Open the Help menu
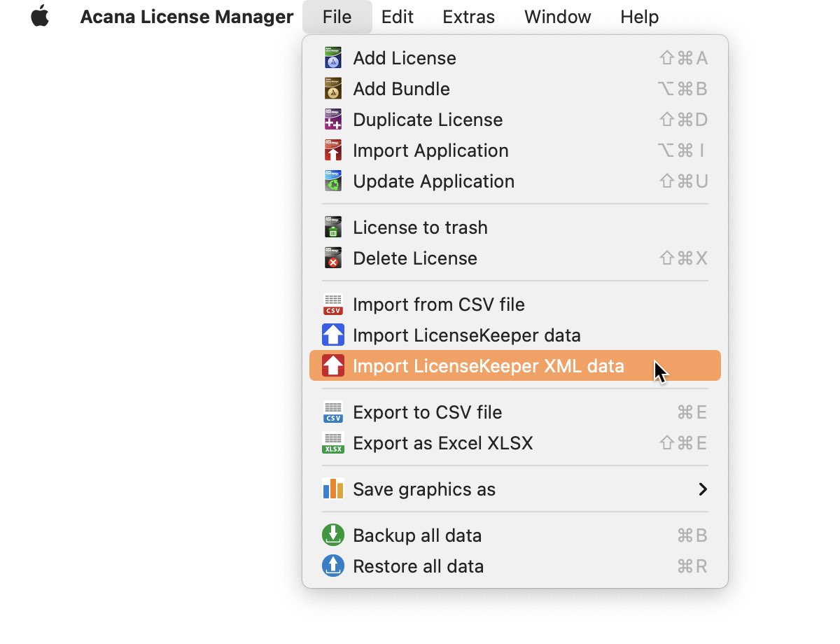Screen dimensions: 840x644 pyautogui.click(x=640, y=17)
